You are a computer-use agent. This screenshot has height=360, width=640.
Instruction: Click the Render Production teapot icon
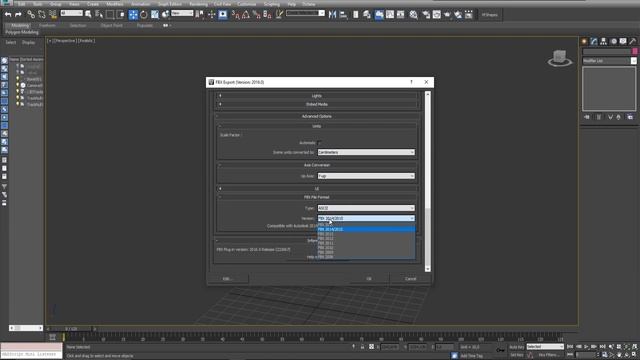pyautogui.click(x=447, y=15)
